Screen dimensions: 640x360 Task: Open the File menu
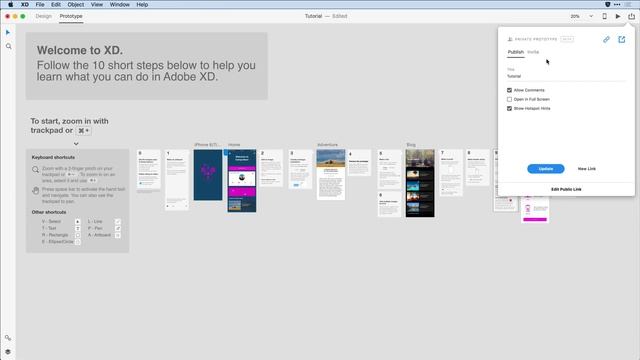pos(40,4)
